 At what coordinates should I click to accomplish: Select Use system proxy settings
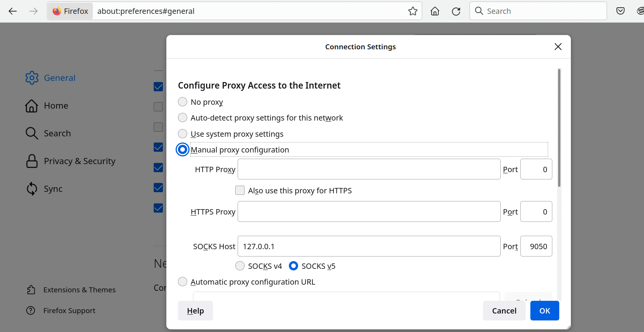[x=183, y=134]
